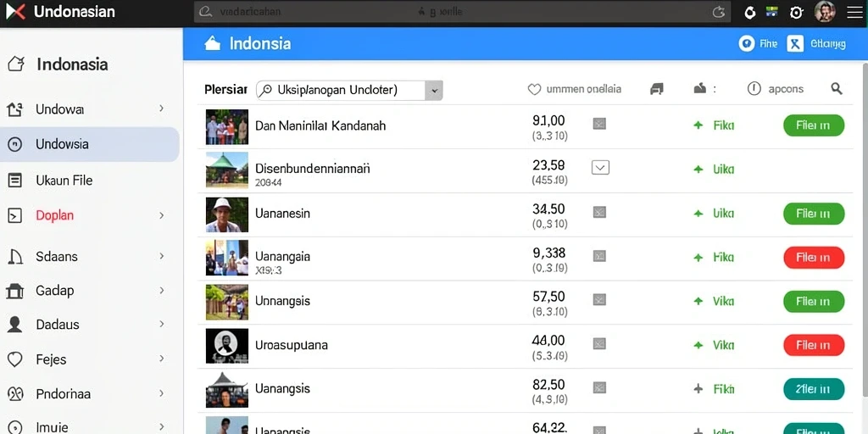This screenshot has width=868, height=434.
Task: Select Undowsia in the sidebar
Action: click(x=90, y=144)
